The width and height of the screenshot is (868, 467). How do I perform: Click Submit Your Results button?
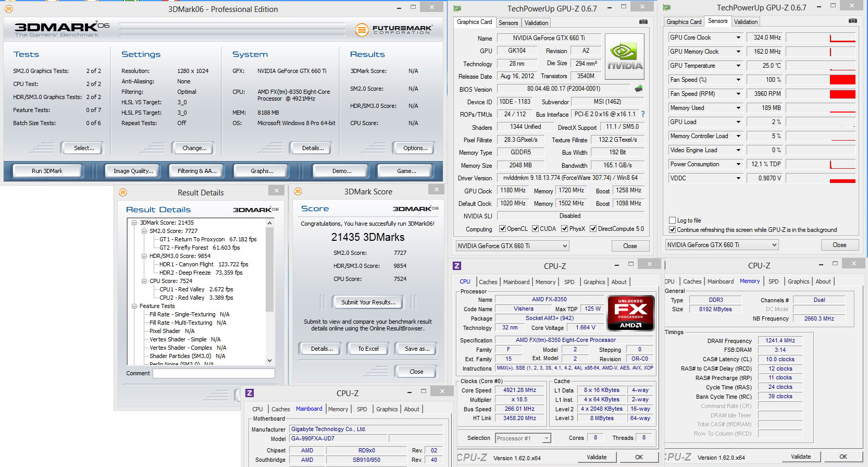[x=368, y=302]
